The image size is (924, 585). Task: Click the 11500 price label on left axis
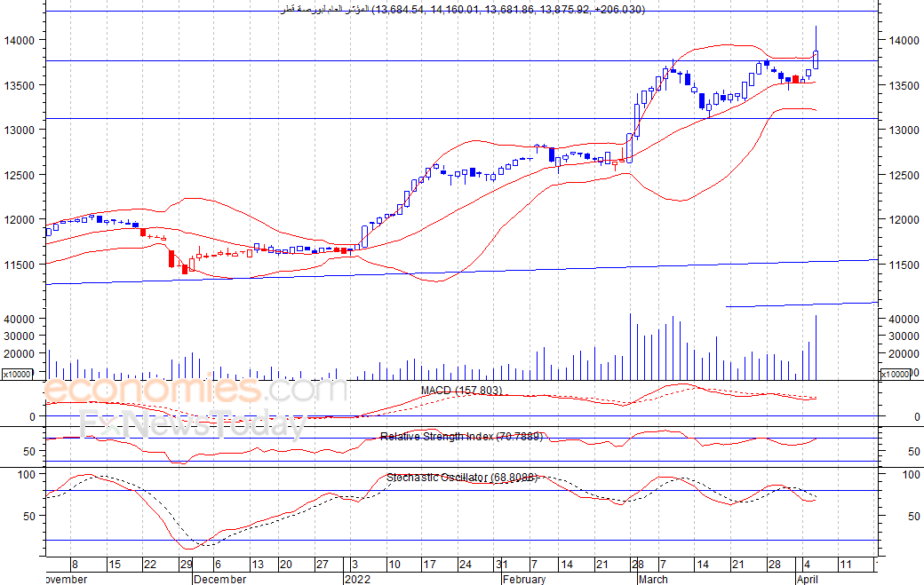[20, 265]
